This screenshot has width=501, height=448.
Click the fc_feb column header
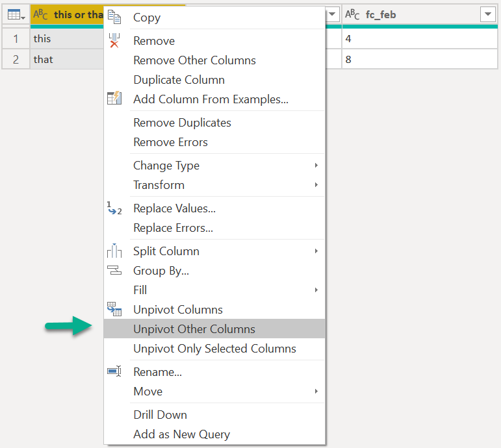[420, 15]
